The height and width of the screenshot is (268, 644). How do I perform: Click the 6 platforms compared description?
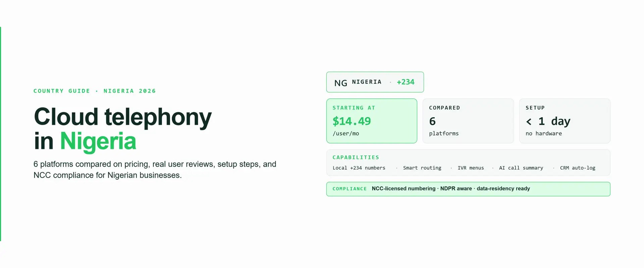coord(155,170)
